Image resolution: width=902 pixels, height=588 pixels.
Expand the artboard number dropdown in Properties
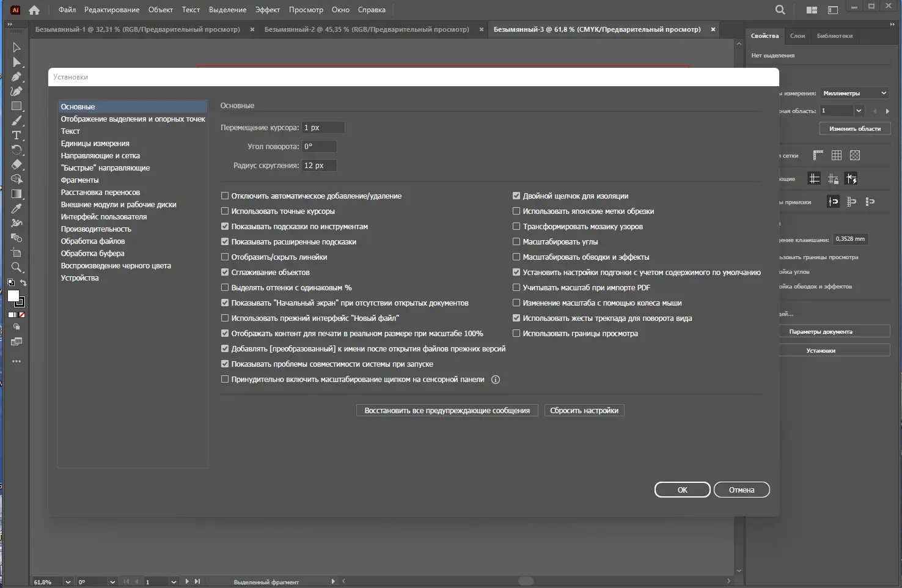(859, 111)
